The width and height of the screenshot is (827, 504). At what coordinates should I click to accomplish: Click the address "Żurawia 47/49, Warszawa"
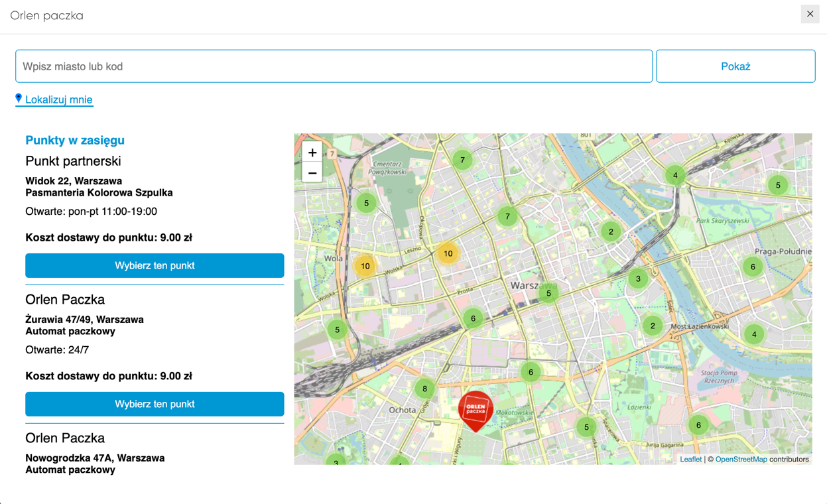pos(84,319)
